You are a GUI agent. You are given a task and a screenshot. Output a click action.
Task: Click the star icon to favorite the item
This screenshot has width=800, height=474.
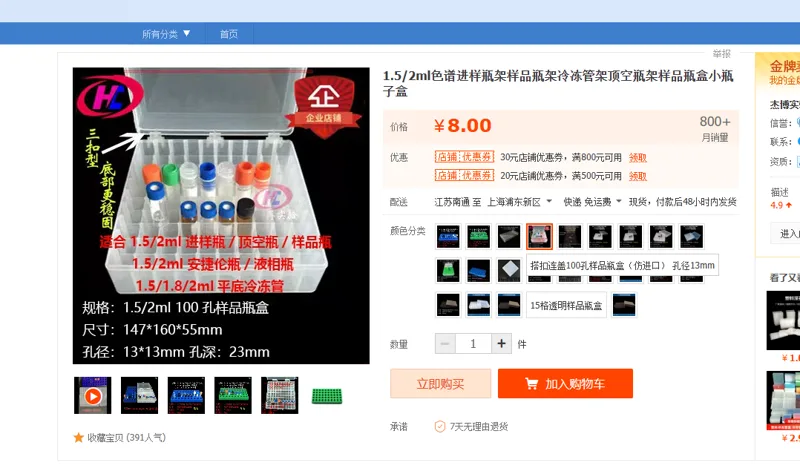(79, 437)
